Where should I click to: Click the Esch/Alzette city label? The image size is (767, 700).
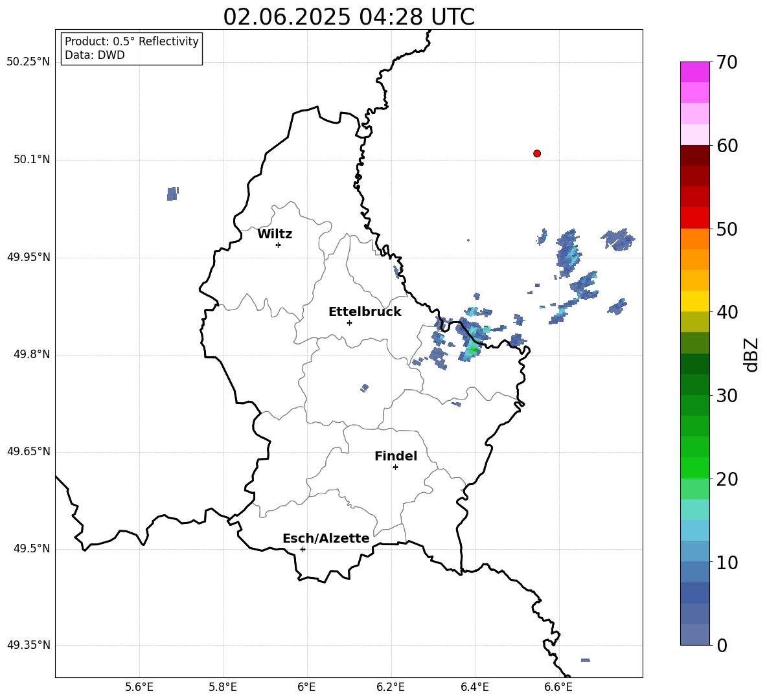(326, 538)
